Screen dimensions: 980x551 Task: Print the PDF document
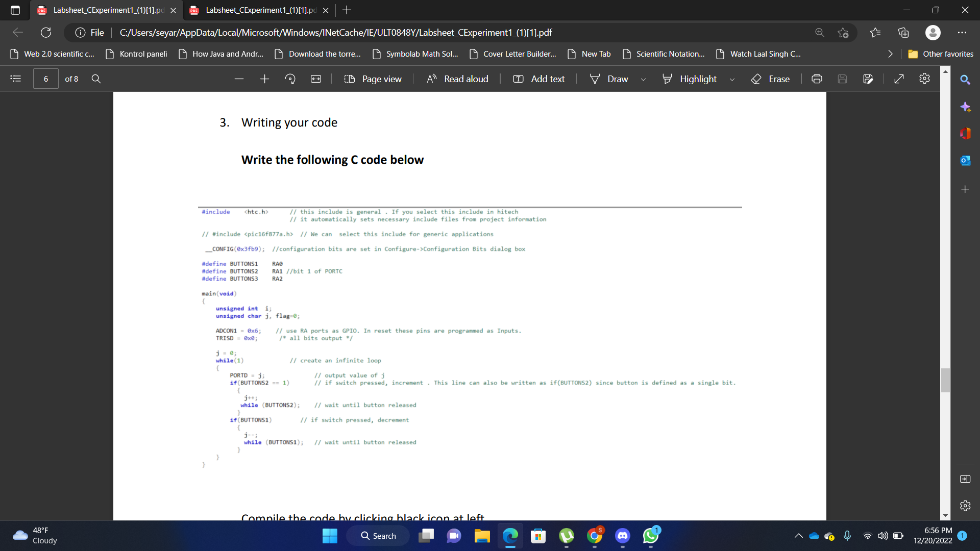(x=817, y=79)
